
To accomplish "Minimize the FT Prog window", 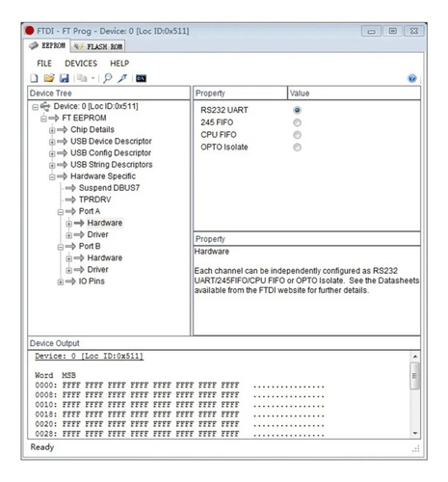I will [371, 31].
